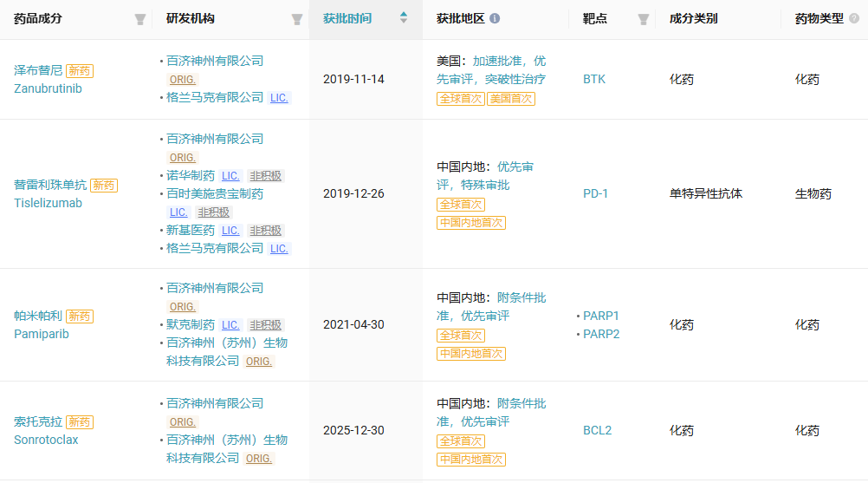This screenshot has width=868, height=483.
Task: Click 非积极 tag beside 默克制药
Action: click(x=265, y=325)
